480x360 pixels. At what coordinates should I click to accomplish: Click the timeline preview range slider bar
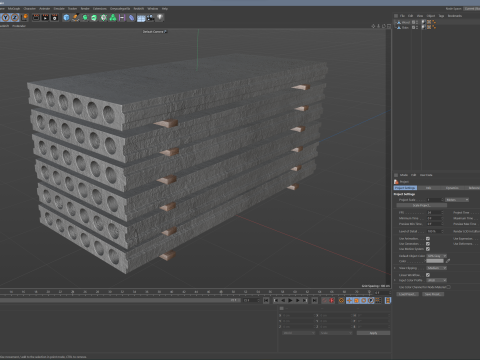pos(120,300)
